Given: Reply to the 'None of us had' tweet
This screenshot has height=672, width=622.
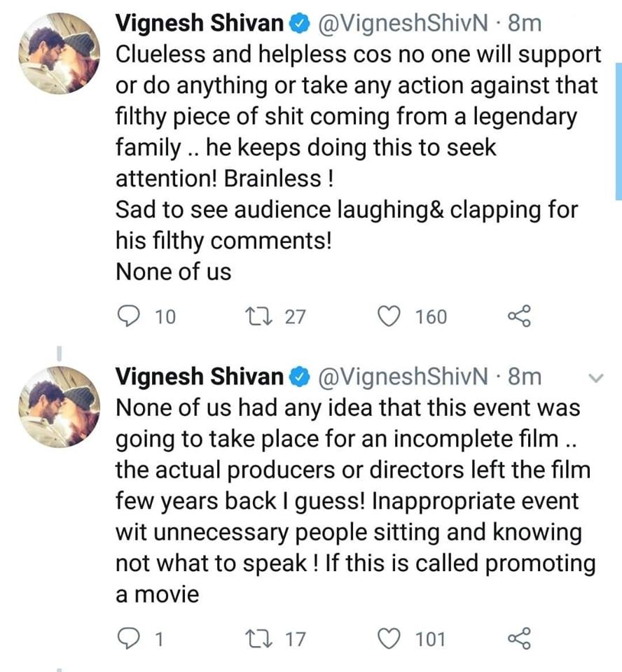Looking at the screenshot, I should click(x=127, y=638).
